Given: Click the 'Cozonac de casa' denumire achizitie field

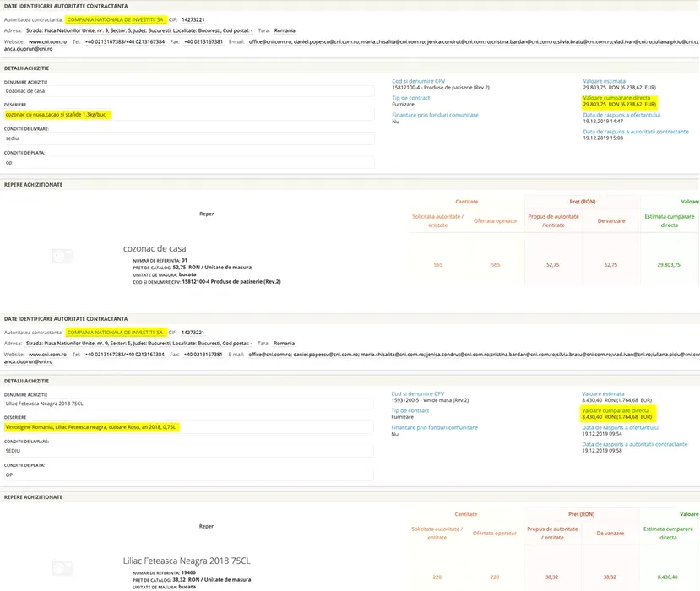Looking at the screenshot, I should (187, 91).
